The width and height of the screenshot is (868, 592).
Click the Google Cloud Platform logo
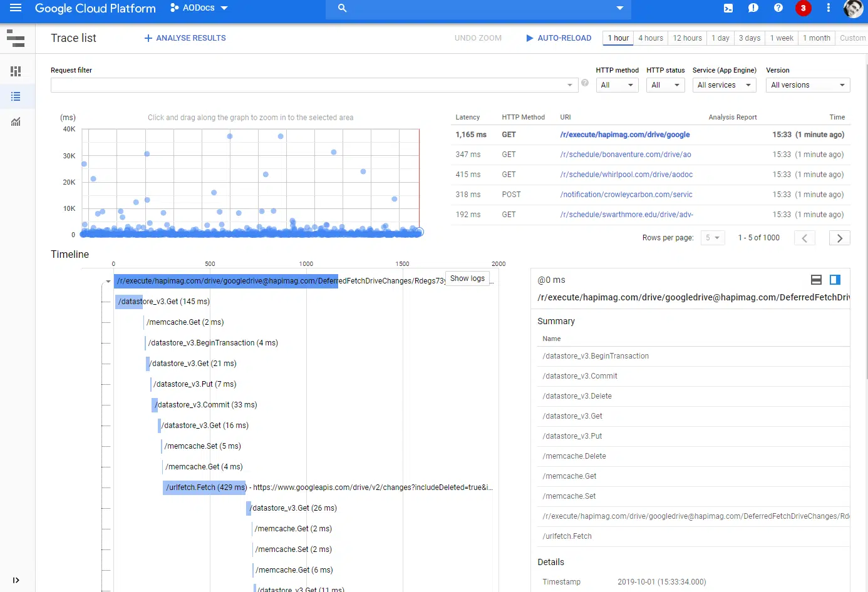pos(95,8)
